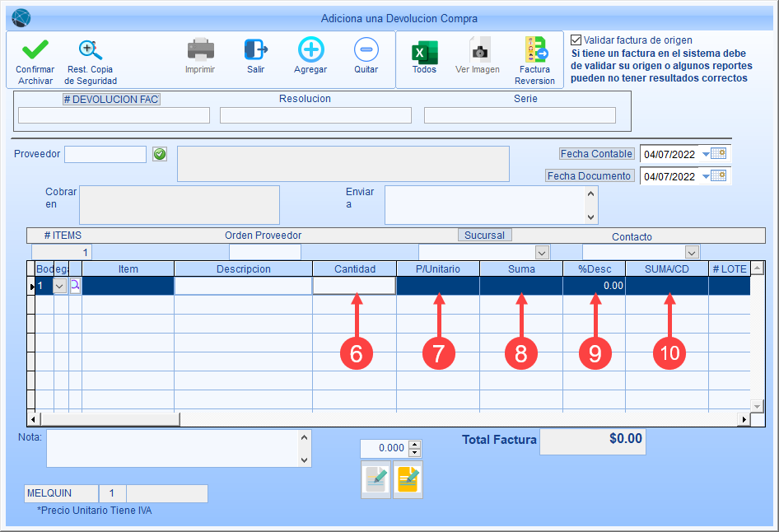Click the 0.00 %Desc cell

click(595, 286)
